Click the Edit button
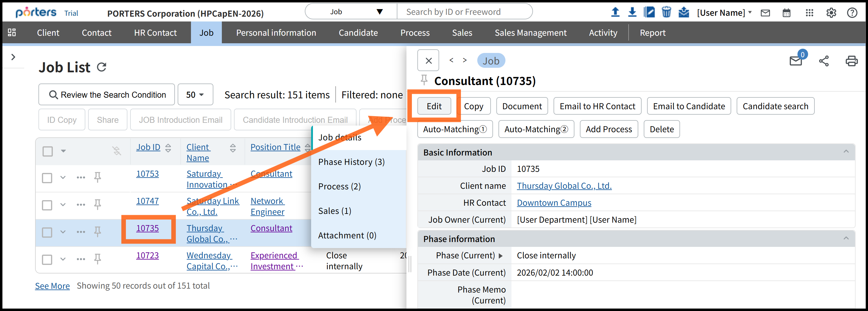Image resolution: width=868 pixels, height=311 pixels. click(434, 106)
